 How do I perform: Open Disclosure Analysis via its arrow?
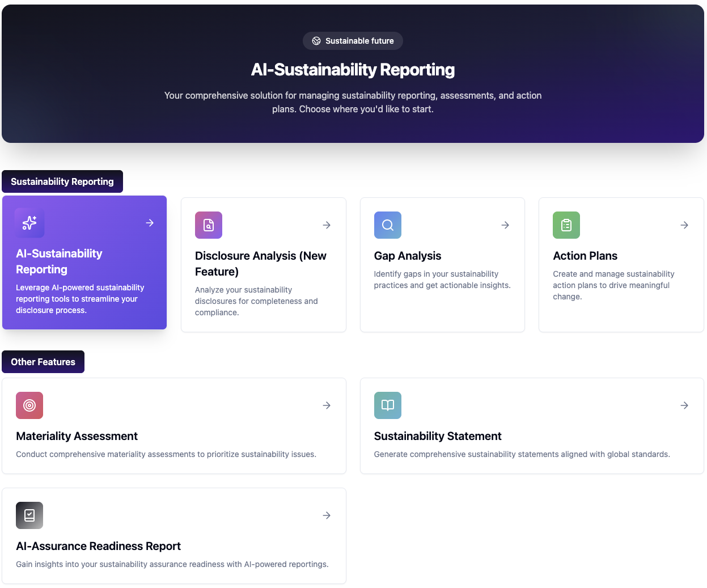(x=327, y=225)
